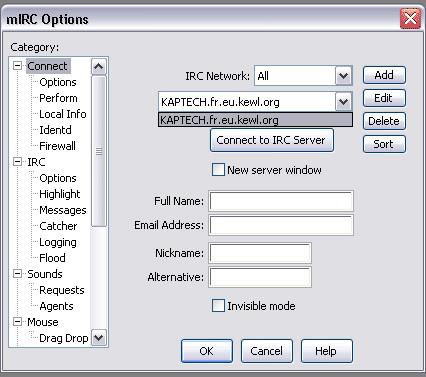Image resolution: width=426 pixels, height=377 pixels.
Task: Select Connect in category tree
Action: (x=48, y=66)
